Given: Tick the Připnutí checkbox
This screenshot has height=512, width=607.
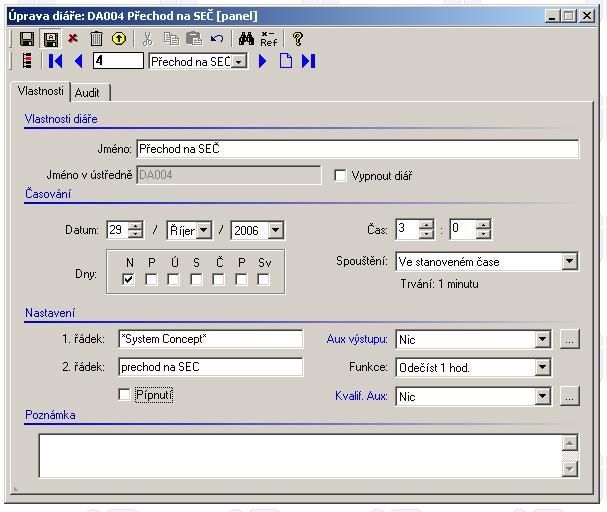Looking at the screenshot, I should coord(124,395).
